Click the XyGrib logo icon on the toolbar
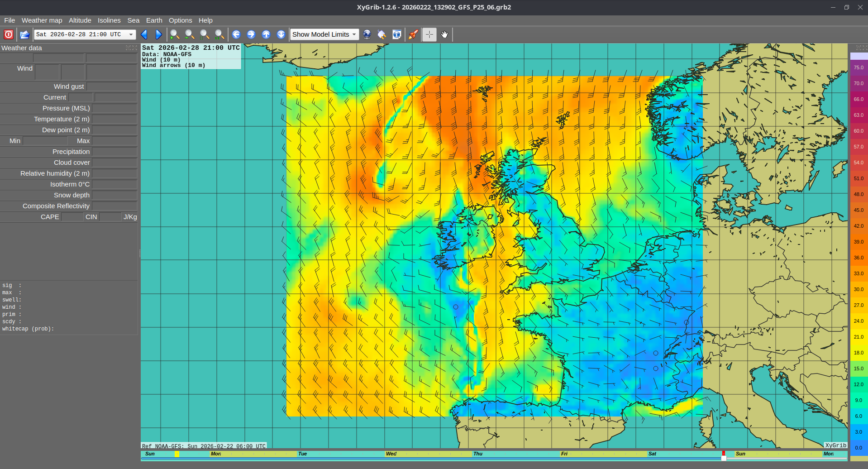Image resolution: width=868 pixels, height=469 pixels. click(8, 34)
